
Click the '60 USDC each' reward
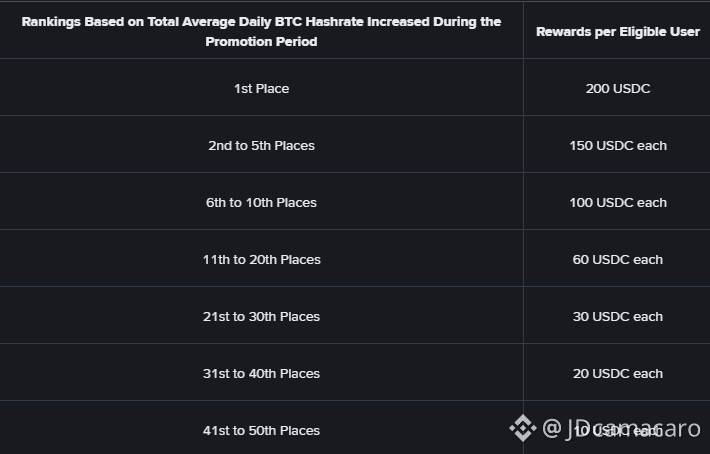click(x=617, y=260)
